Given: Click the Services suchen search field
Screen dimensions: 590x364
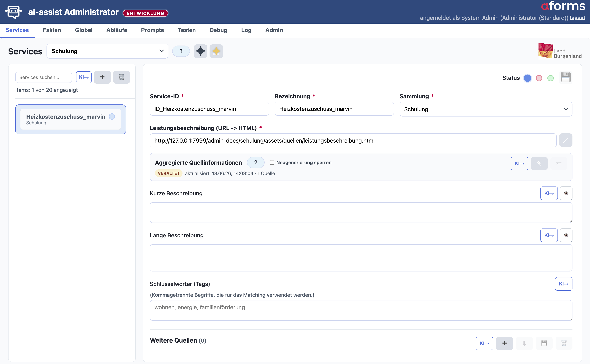Looking at the screenshot, I should (x=44, y=77).
